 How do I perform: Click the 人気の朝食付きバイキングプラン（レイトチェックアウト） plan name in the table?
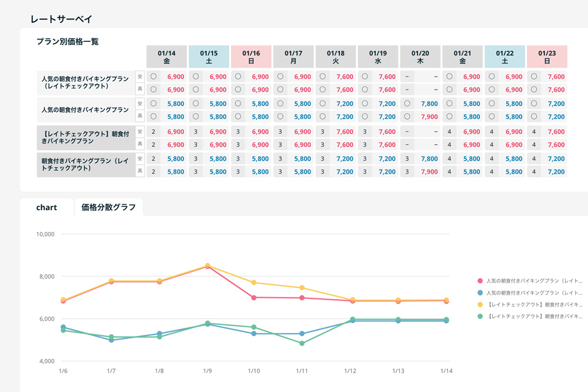click(x=85, y=82)
